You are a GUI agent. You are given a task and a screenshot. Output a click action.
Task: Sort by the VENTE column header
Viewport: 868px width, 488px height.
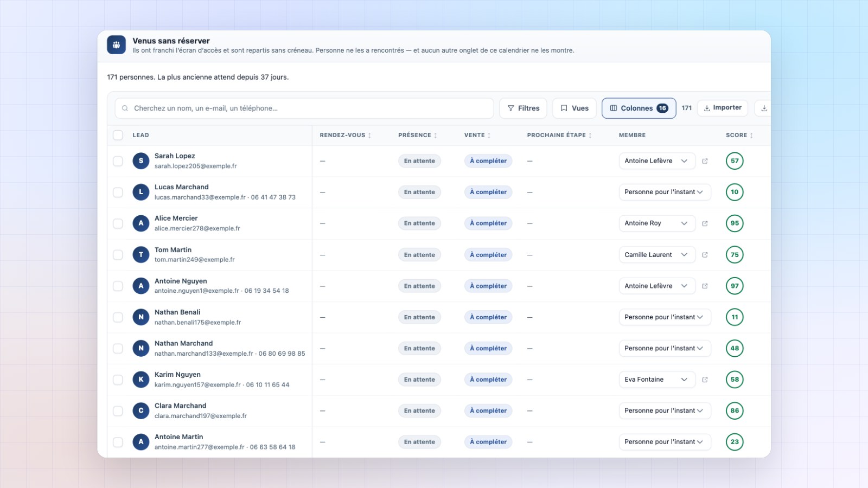(x=477, y=135)
